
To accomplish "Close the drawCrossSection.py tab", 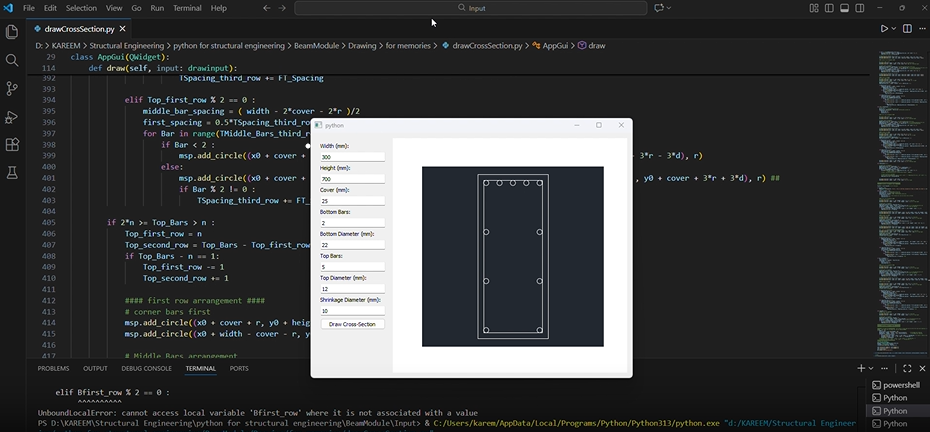I will [x=122, y=28].
